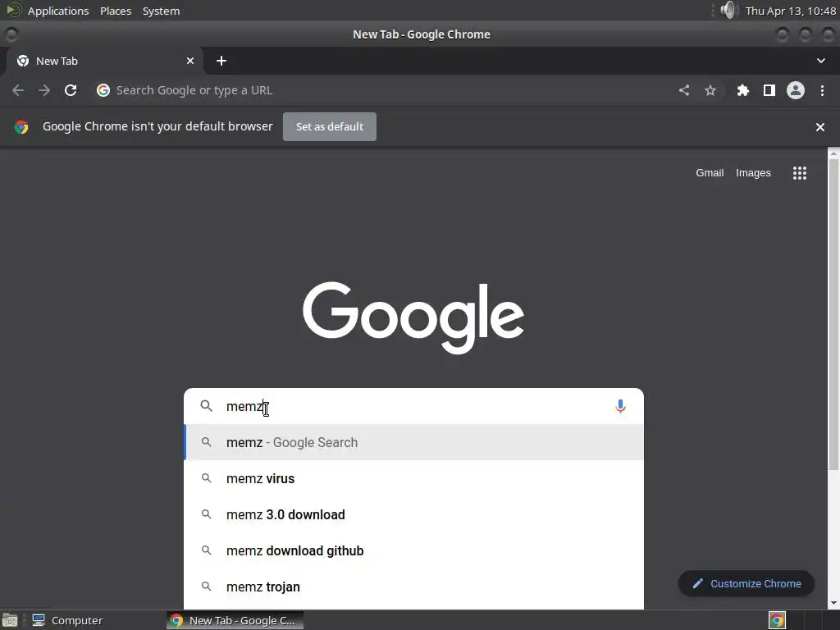Share this page via the share icon
This screenshot has width=840, height=630.
pos(683,90)
